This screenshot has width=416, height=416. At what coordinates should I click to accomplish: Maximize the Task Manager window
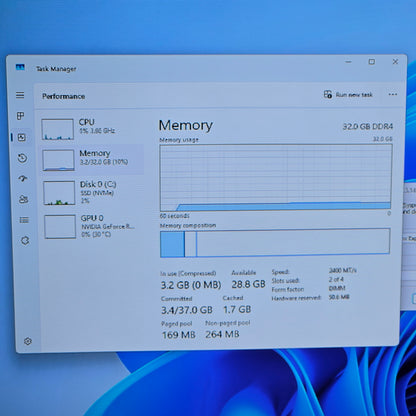pos(372,62)
